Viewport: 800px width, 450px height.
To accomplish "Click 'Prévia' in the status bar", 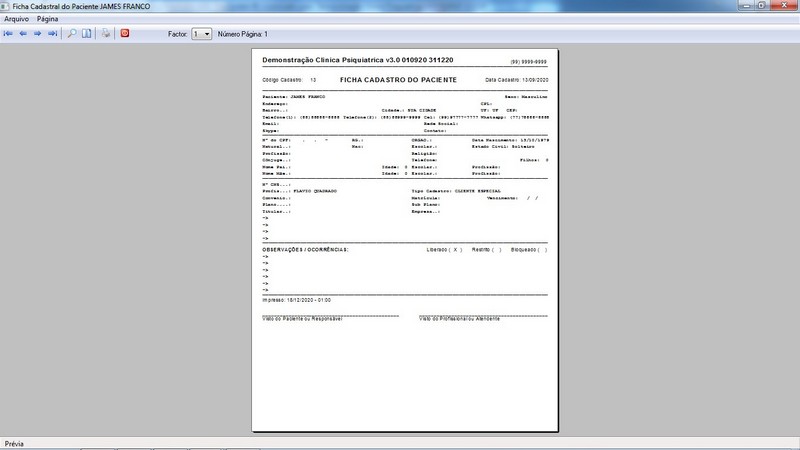I will coord(14,444).
